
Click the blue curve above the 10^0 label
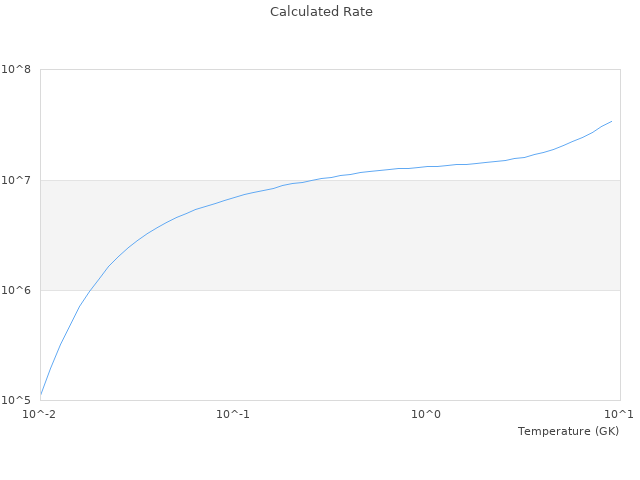tap(427, 166)
